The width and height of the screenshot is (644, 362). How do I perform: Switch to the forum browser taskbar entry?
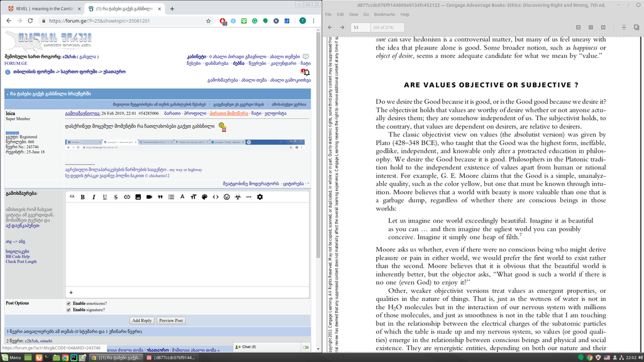coord(116,358)
